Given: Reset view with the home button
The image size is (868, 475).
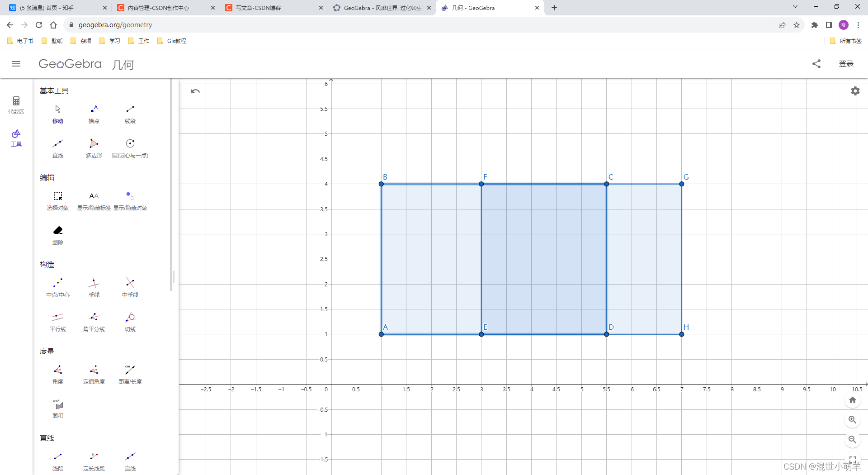Looking at the screenshot, I should pos(853,400).
